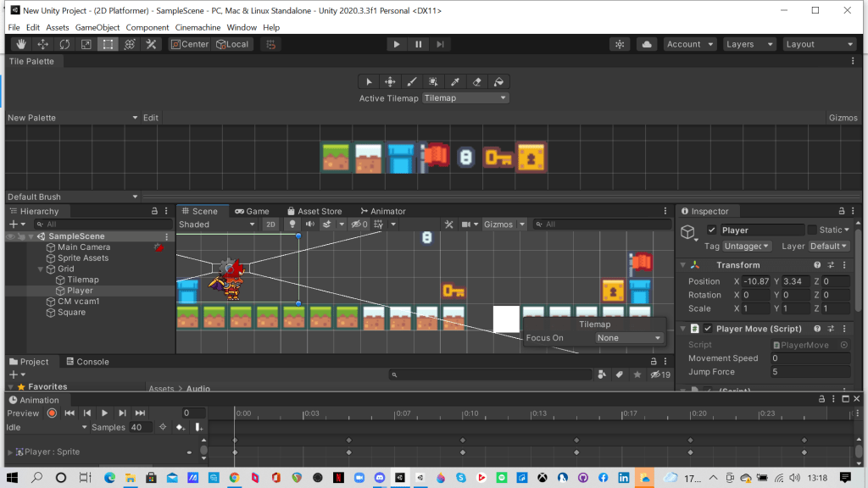
Task: Select the Flood Fill bucket tool
Action: [x=499, y=81]
